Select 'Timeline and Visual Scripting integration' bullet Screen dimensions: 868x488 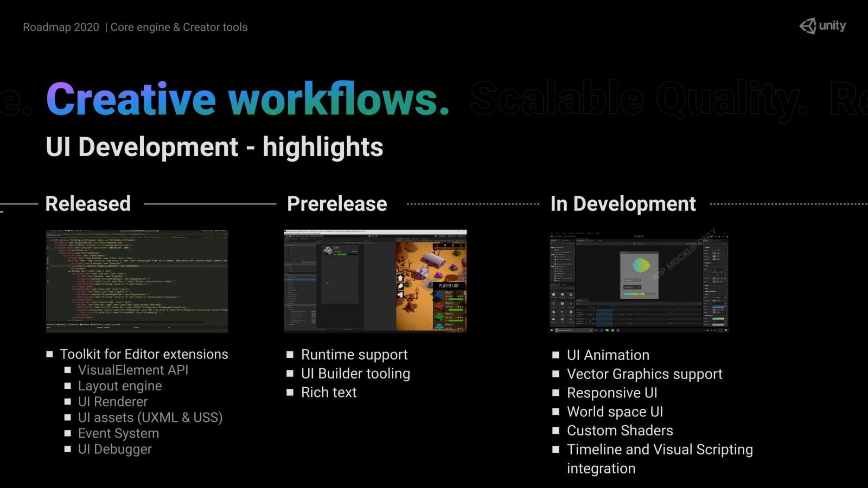pos(660,459)
